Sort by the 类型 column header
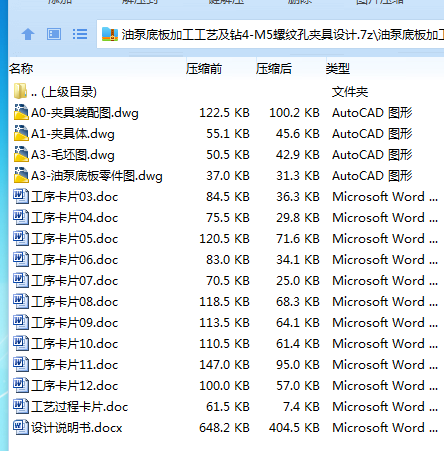 pyautogui.click(x=338, y=69)
